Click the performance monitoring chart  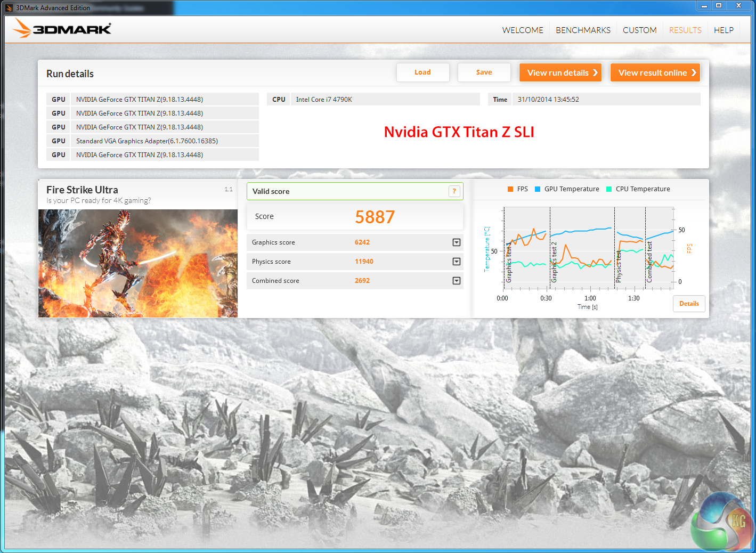pyautogui.click(x=589, y=249)
